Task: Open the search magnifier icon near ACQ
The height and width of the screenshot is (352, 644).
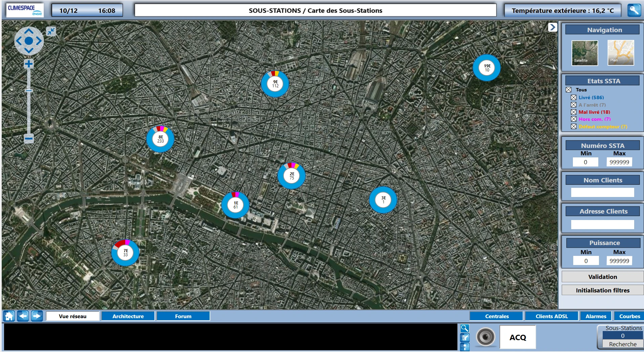Action: pyautogui.click(x=465, y=328)
